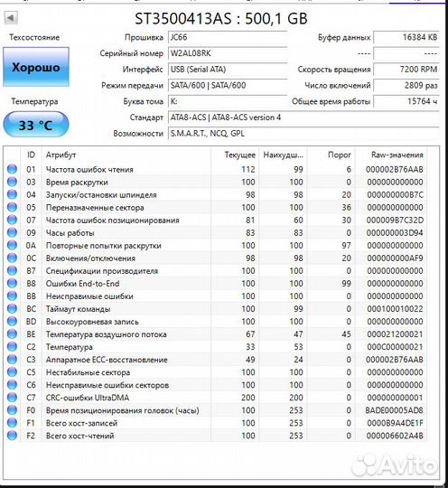This screenshot has height=488, width=448.
Task: Click the previous disk arrow button
Action: (11, 18)
